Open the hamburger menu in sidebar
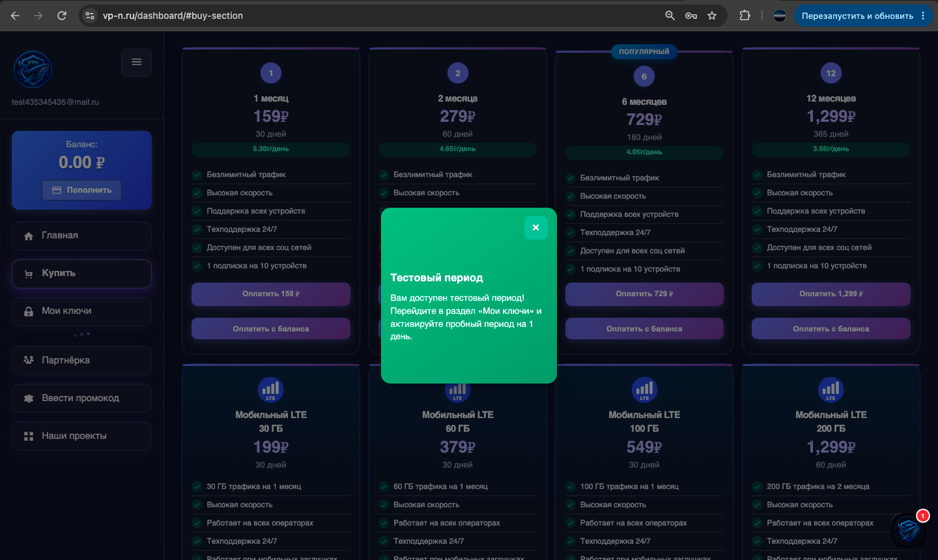938x560 pixels. 136,63
